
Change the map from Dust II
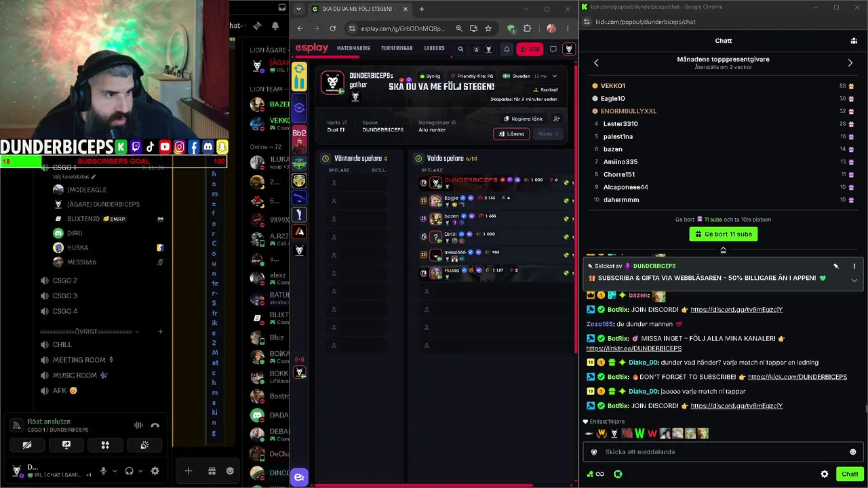click(336, 126)
